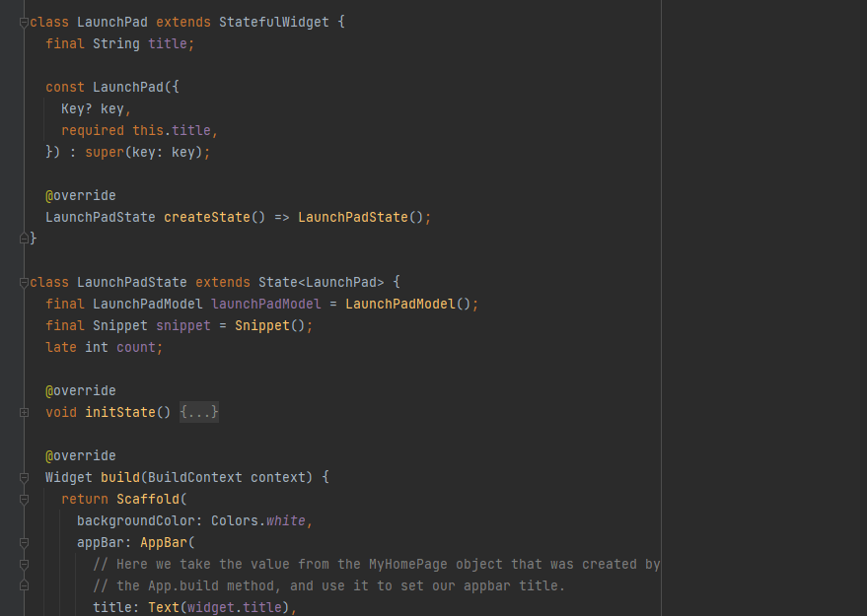
Task: Click the count variable in late int
Action: coord(135,347)
